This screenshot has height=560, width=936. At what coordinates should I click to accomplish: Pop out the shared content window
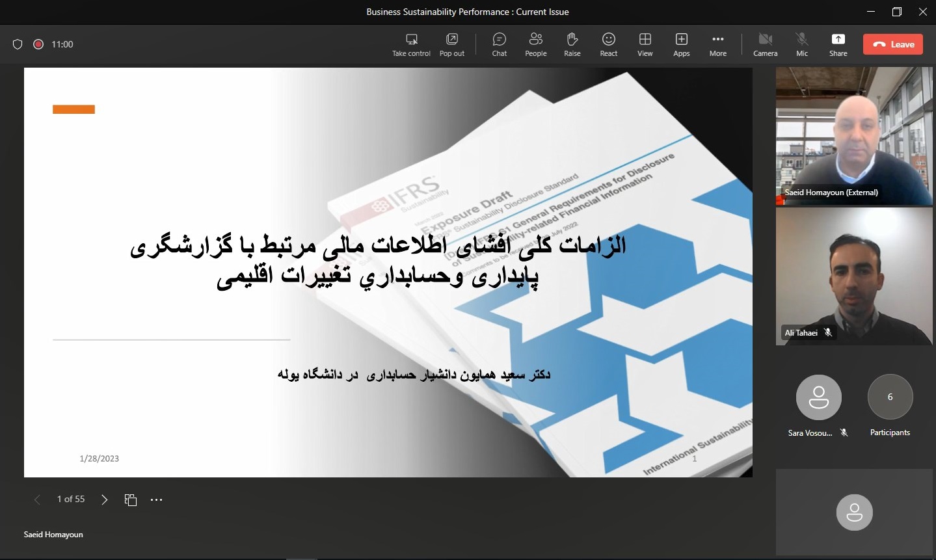tap(452, 45)
